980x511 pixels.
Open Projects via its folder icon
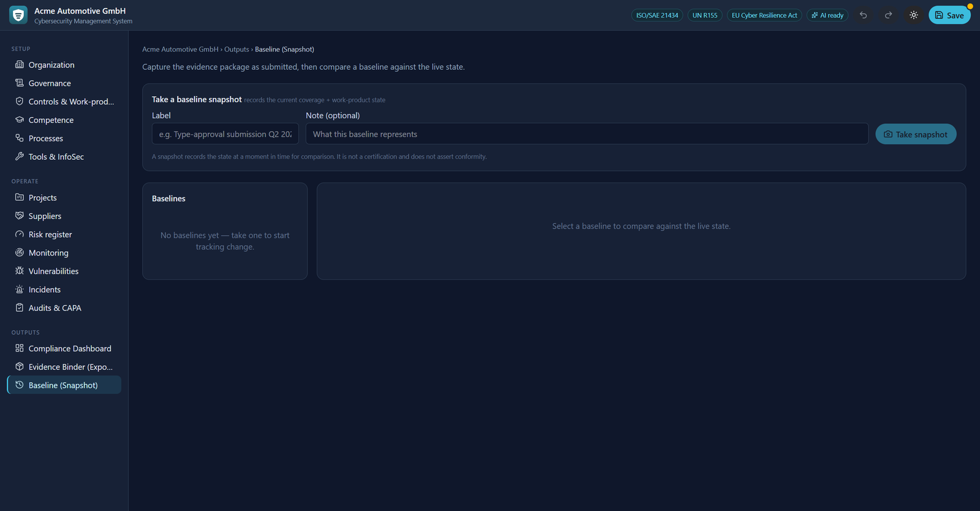20,197
